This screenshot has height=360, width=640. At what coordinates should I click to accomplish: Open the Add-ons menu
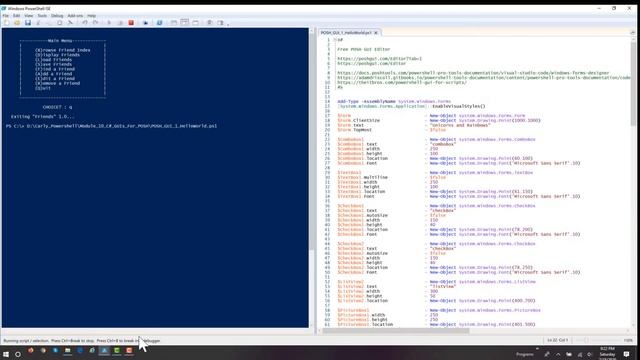pyautogui.click(x=75, y=16)
